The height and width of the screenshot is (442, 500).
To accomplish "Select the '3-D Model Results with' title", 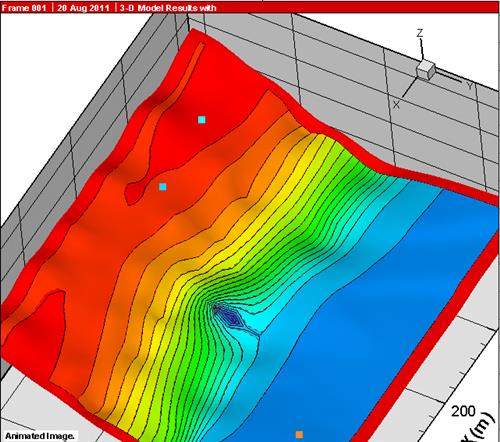I will 168,8.
